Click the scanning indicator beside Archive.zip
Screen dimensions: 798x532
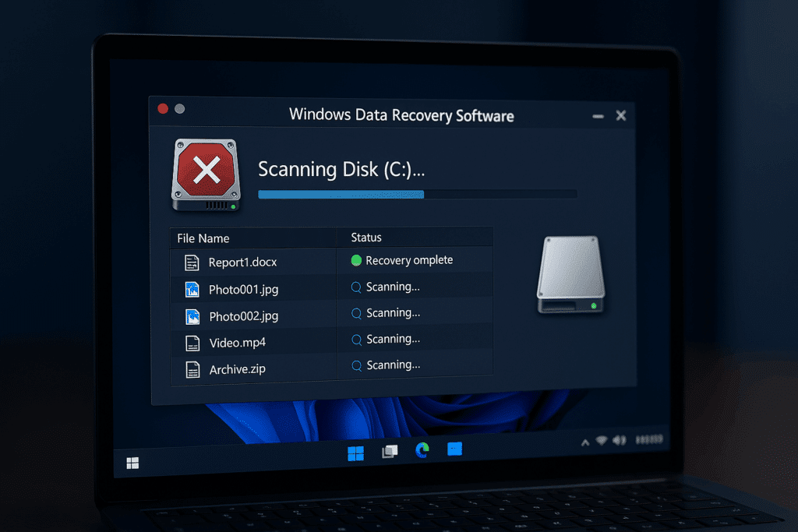coord(357,366)
